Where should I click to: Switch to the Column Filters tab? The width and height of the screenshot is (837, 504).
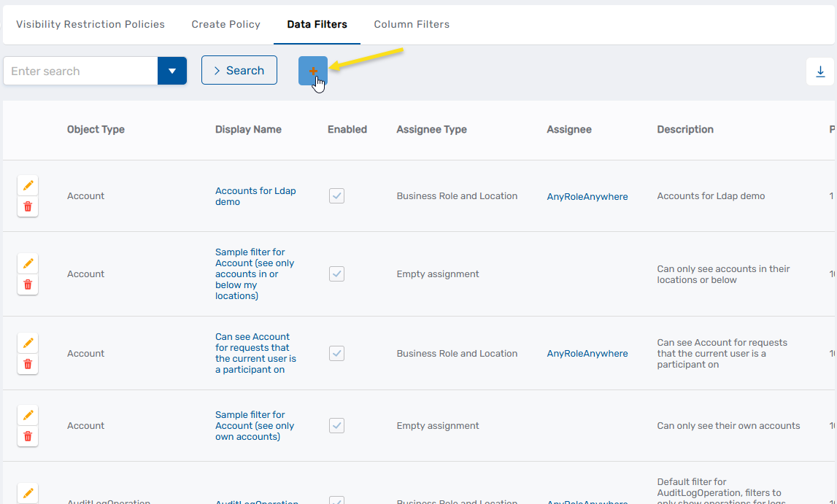click(412, 24)
